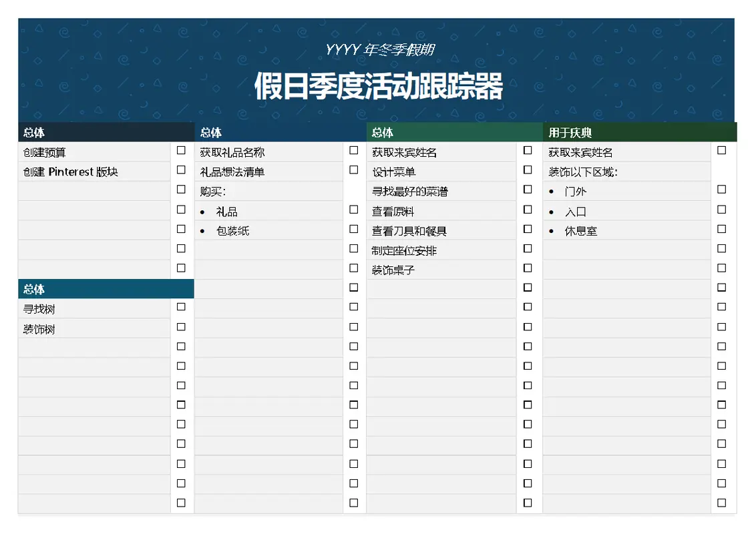Select the 装饰树 cell

click(x=95, y=328)
